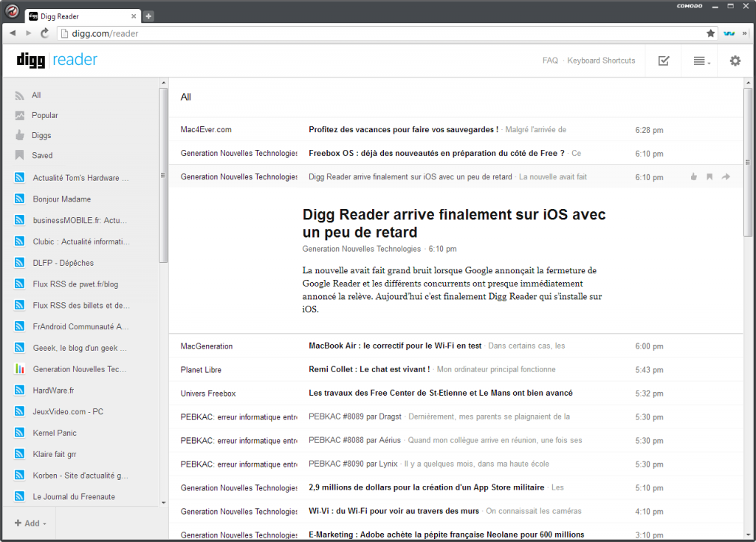Open article E-Marketing : Adobe achète Neolane
Screen dimensions: 756x542
point(447,535)
